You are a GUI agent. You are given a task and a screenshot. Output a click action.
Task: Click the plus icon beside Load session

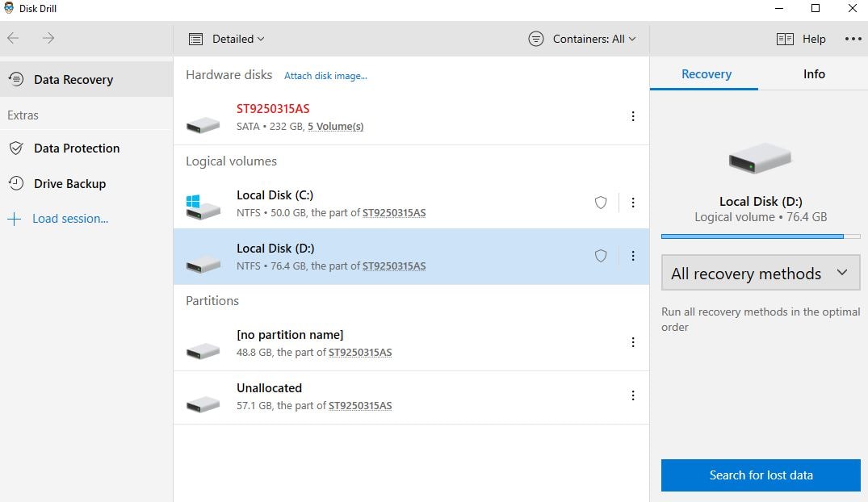point(14,220)
